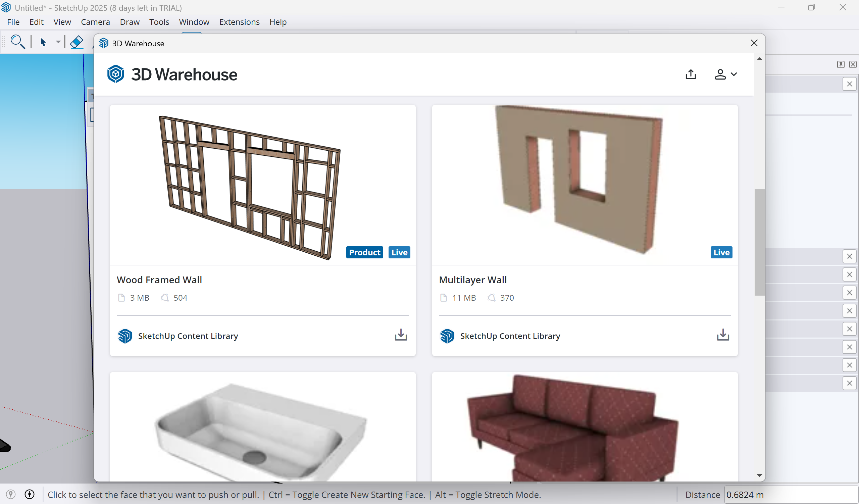Open the Wood Framed Wall thumbnail
Screen dimensions: 859x504
262,185
